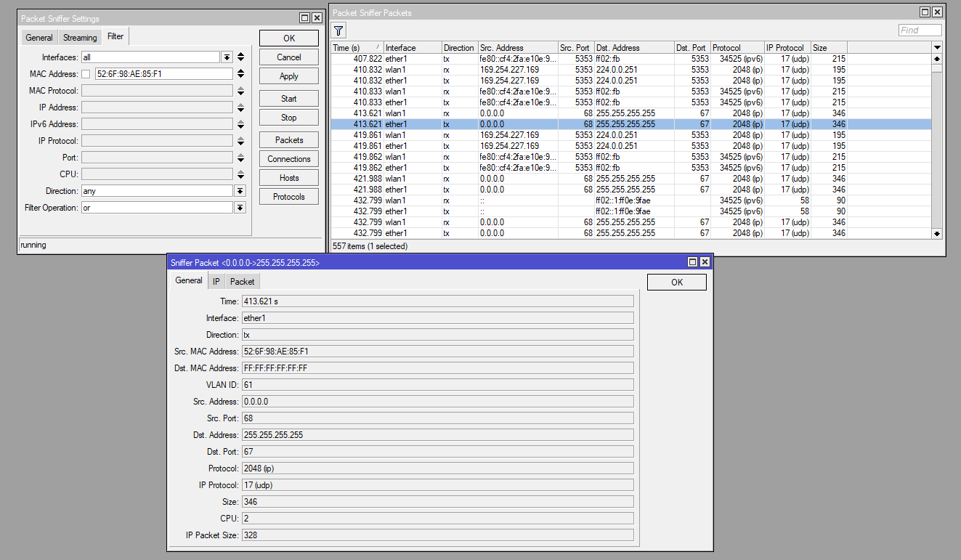The image size is (961, 560).
Task: Open the Interfaces dropdown showing all
Action: (227, 56)
